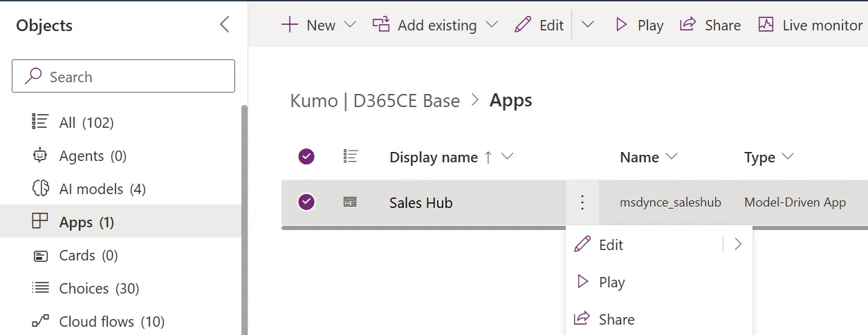Select All (102) in the Objects list
868x335 pixels.
coord(120,122)
